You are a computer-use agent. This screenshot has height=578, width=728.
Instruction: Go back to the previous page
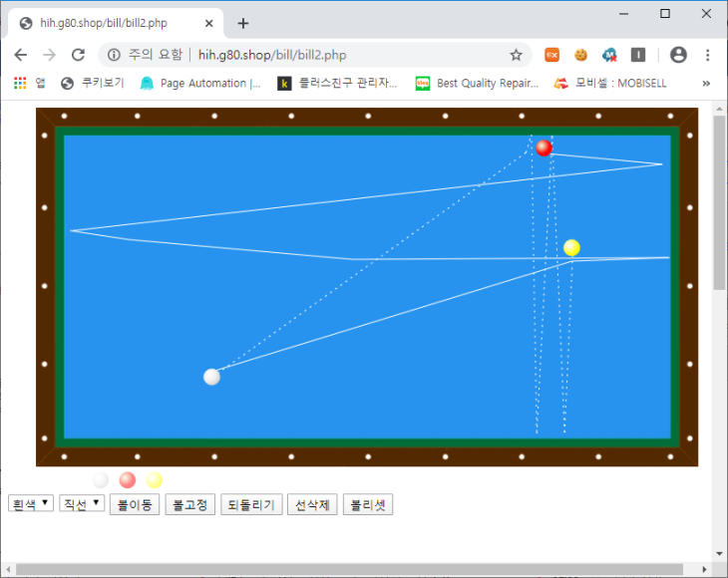(x=21, y=55)
